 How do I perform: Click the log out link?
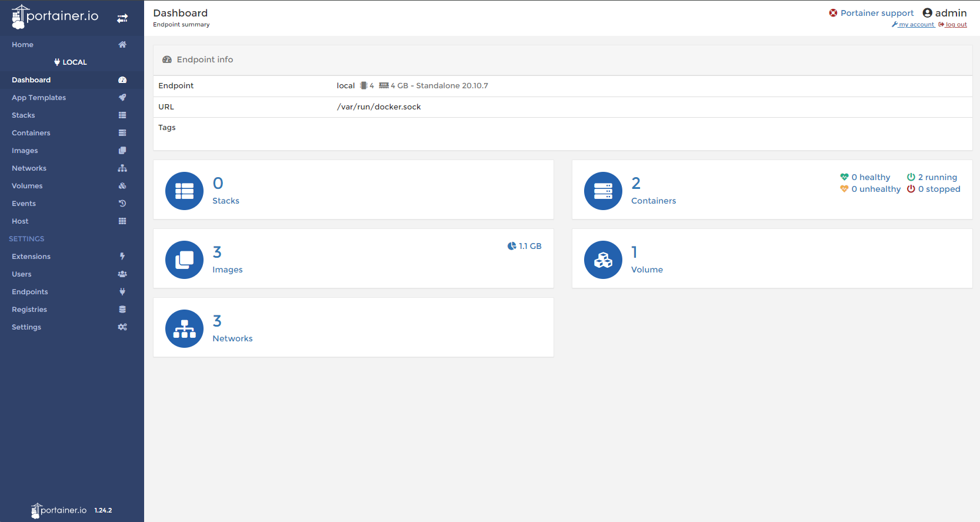coord(953,25)
